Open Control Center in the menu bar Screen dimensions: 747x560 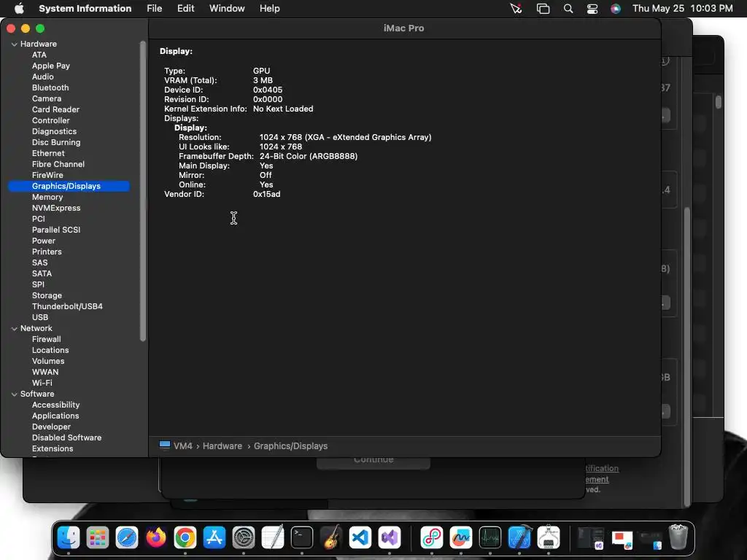pos(592,9)
